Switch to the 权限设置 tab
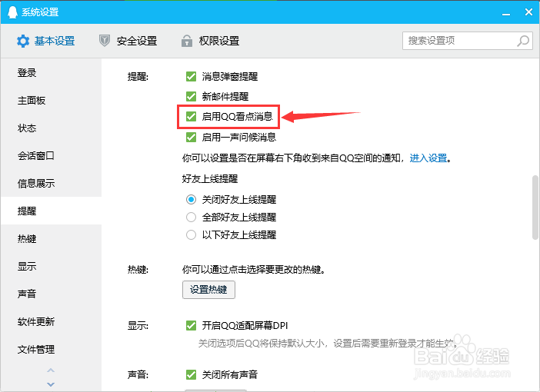Screen dimensions: 540x392 point(210,41)
